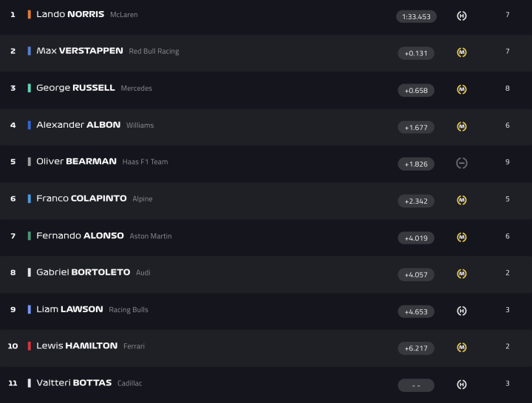This screenshot has width=532, height=403.
Task: Click the +6.217 gap for Hamilton
Action: [x=416, y=348]
